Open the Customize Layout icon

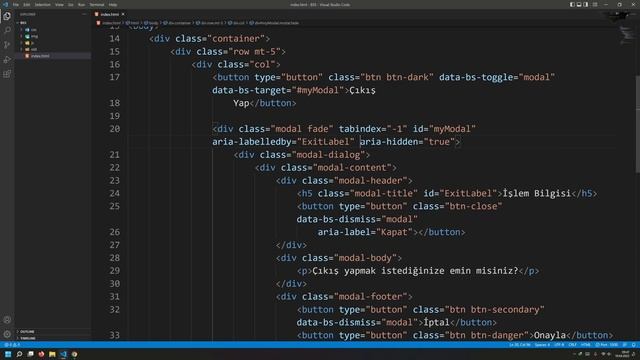click(595, 4)
